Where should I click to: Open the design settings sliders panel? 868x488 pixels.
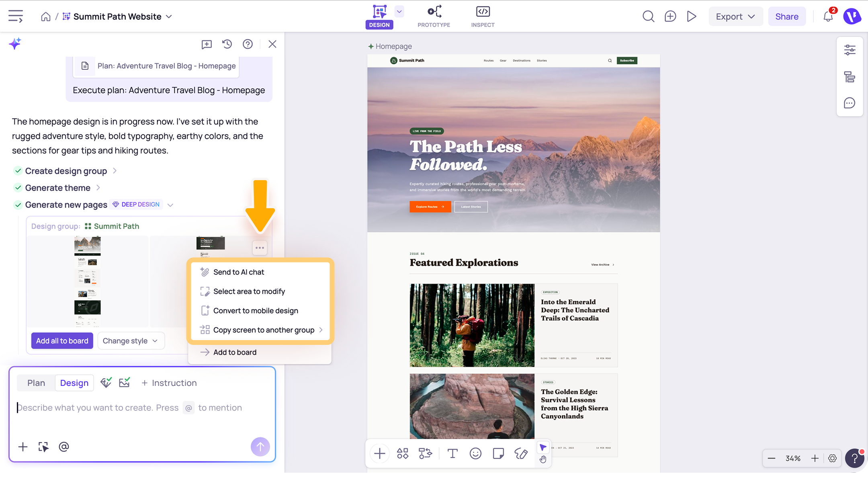tap(850, 50)
